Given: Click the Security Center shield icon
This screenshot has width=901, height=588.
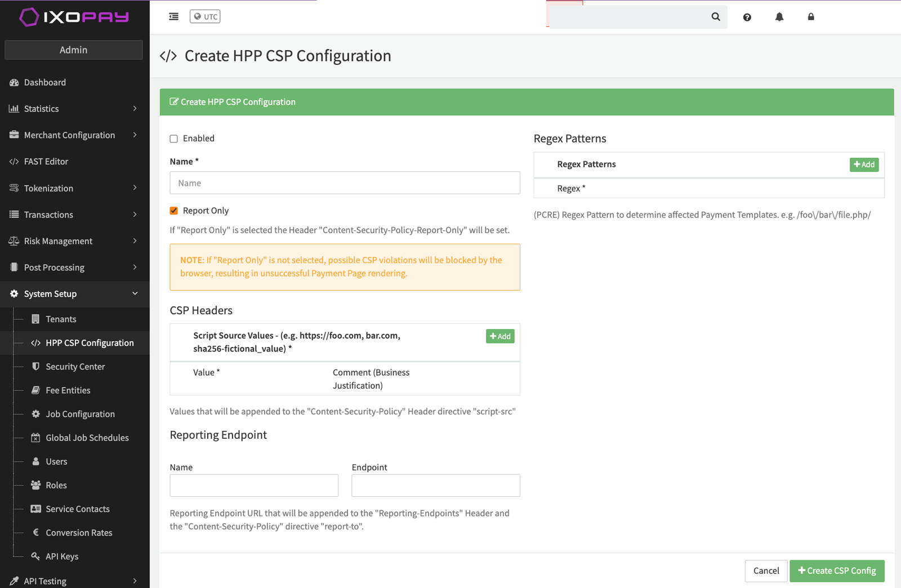Looking at the screenshot, I should [35, 366].
